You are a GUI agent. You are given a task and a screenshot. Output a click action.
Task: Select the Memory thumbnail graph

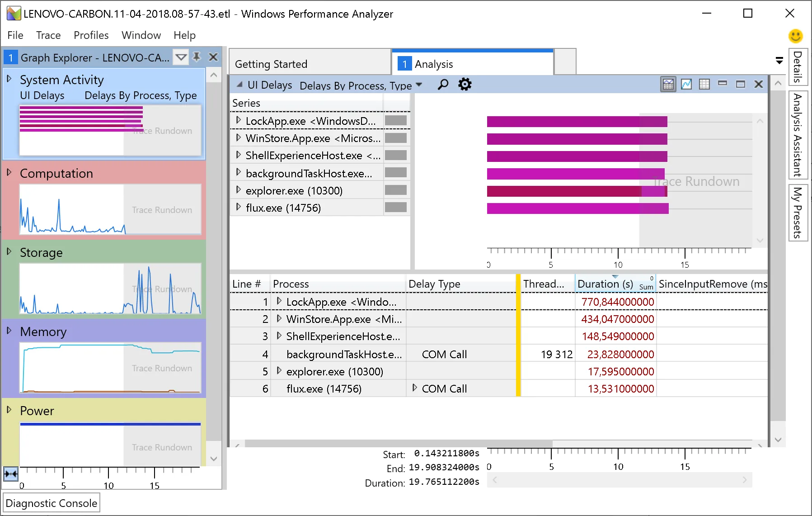110,368
